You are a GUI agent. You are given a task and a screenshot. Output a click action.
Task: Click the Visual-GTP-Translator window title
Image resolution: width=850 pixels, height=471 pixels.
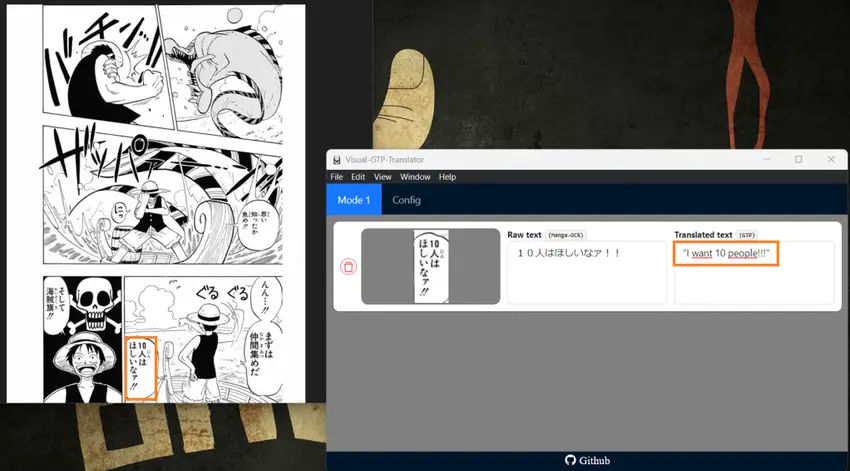tap(385, 160)
